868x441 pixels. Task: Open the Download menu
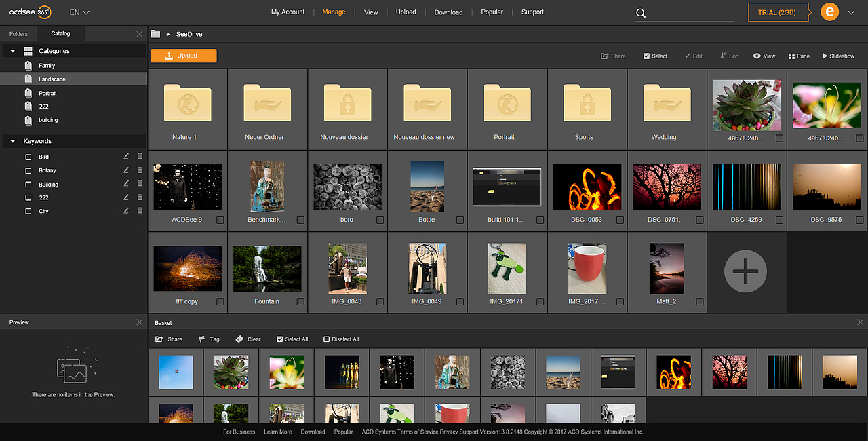click(448, 12)
